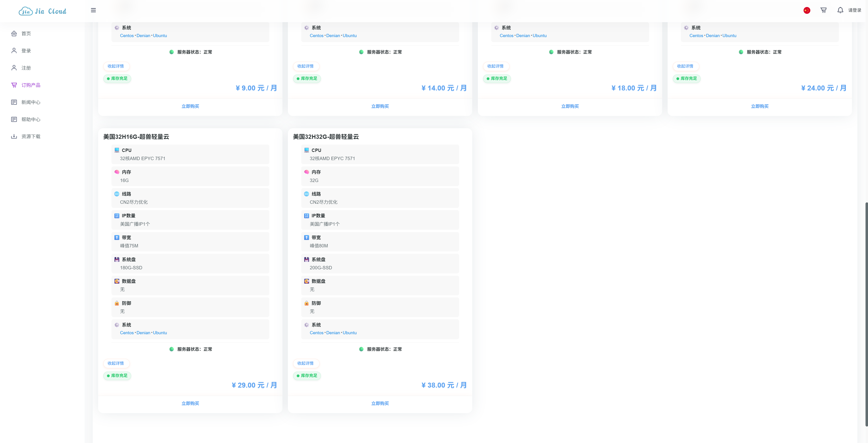
Task: Click the Jia Cloud logo
Action: (43, 11)
